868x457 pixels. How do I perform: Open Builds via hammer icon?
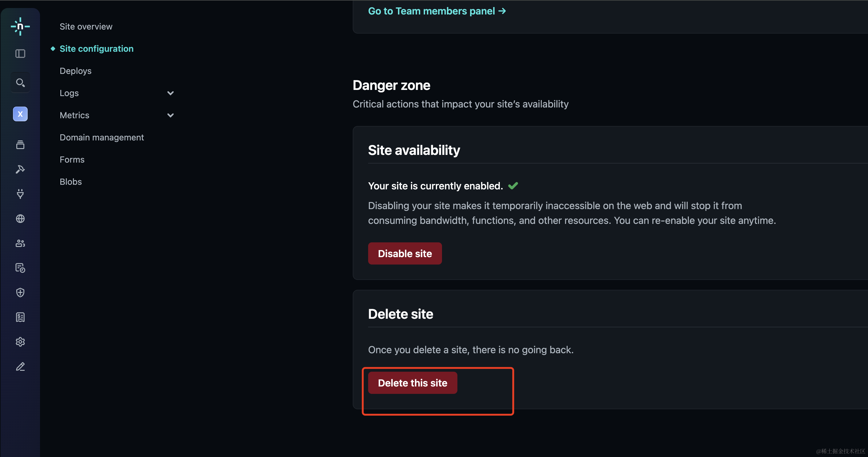(20, 169)
